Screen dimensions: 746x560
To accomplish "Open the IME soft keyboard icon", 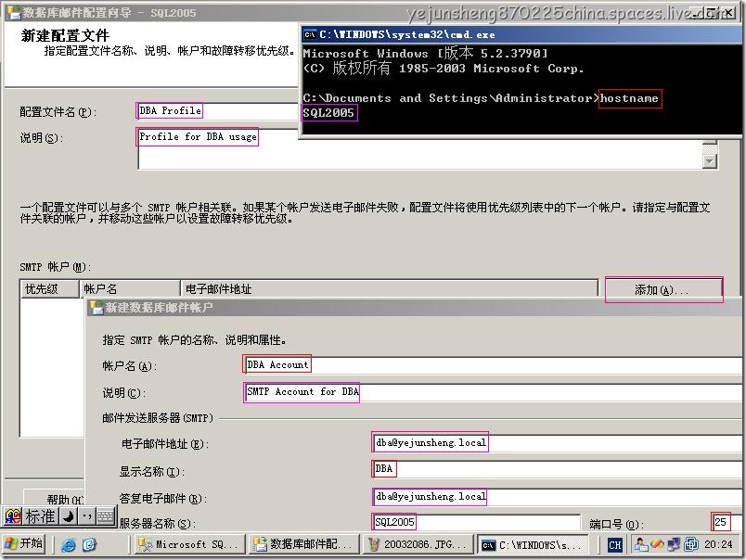I will [x=106, y=516].
